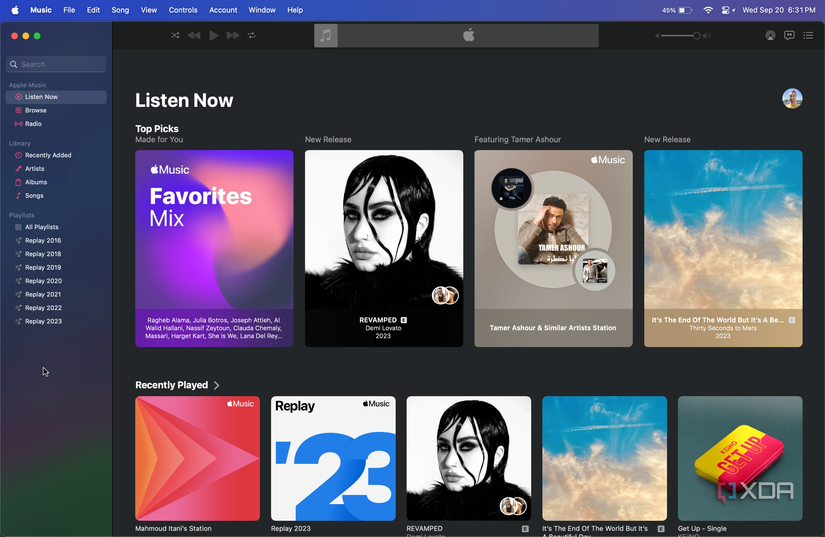The width and height of the screenshot is (825, 537).
Task: Toggle repeat mode icon
Action: [x=251, y=35]
